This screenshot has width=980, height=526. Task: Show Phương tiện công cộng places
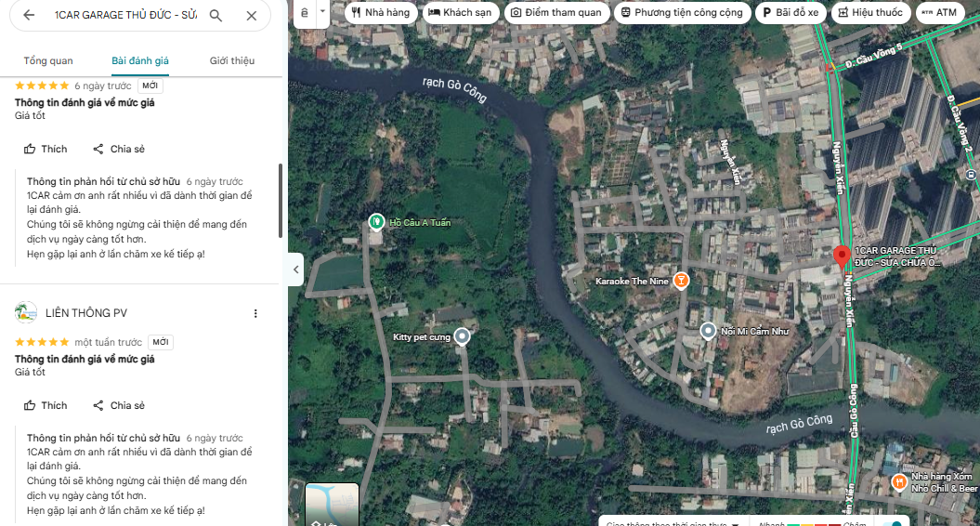pos(682,12)
